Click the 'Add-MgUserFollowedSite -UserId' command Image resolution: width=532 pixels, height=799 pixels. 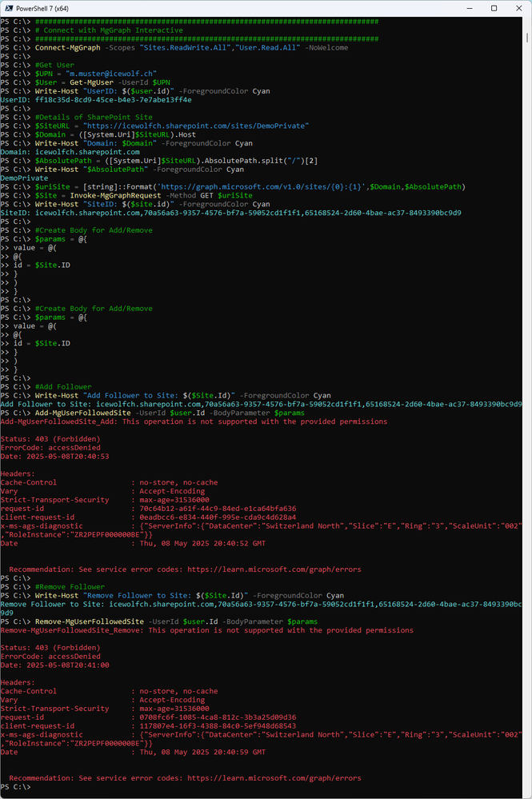pos(100,413)
